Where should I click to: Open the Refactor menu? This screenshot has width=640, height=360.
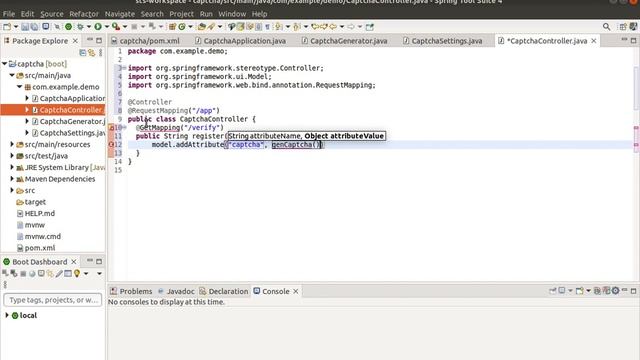[x=84, y=14]
